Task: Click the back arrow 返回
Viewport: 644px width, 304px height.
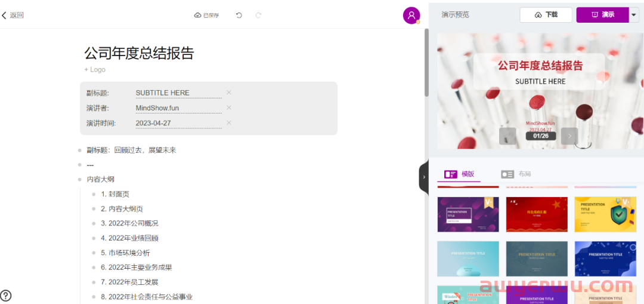Action: tap(13, 16)
